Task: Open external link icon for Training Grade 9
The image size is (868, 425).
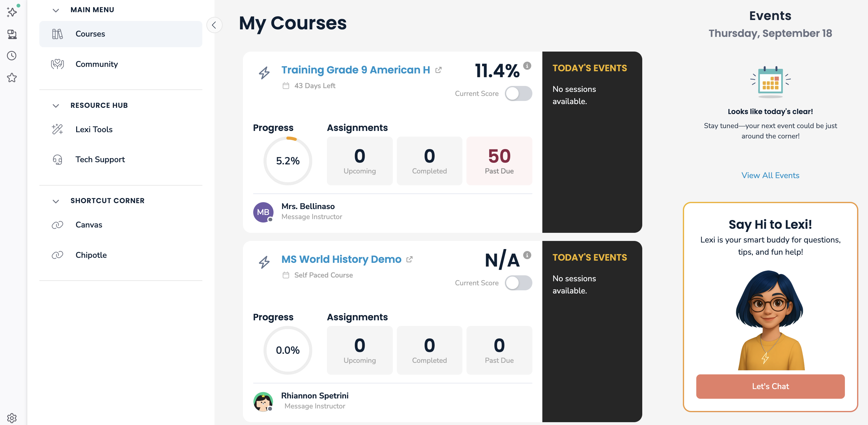Action: click(x=438, y=70)
